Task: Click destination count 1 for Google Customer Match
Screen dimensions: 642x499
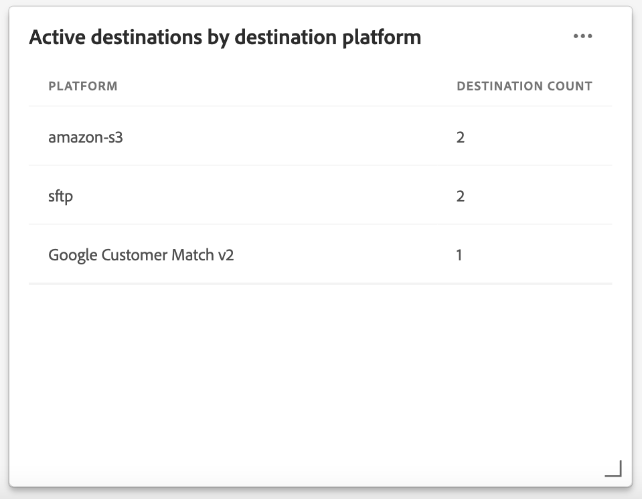Action: click(x=460, y=255)
